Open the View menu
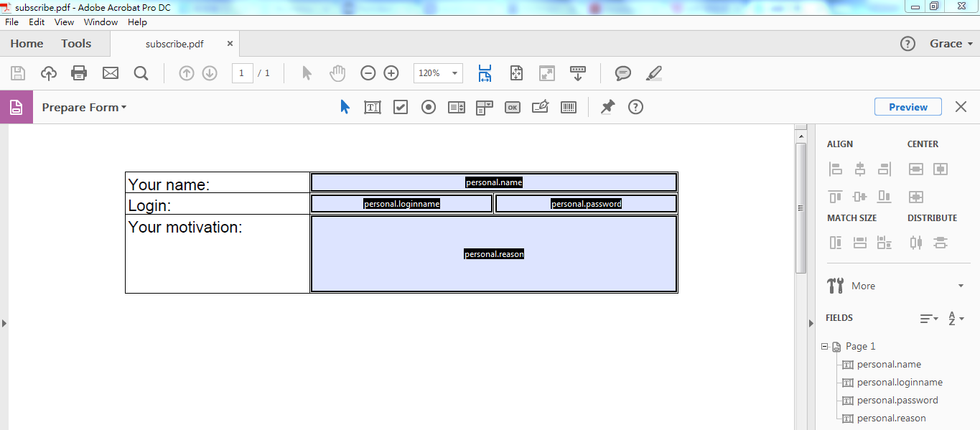Viewport: 980px width, 430px height. pos(64,22)
